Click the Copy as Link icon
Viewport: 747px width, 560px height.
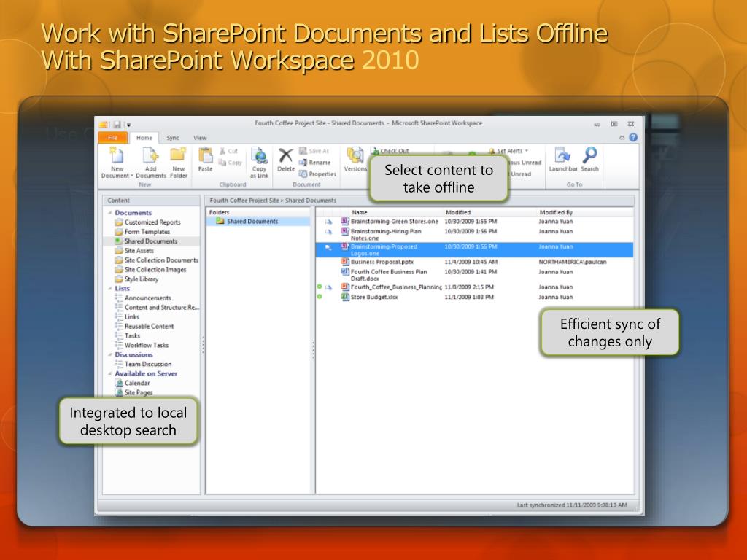point(259,155)
